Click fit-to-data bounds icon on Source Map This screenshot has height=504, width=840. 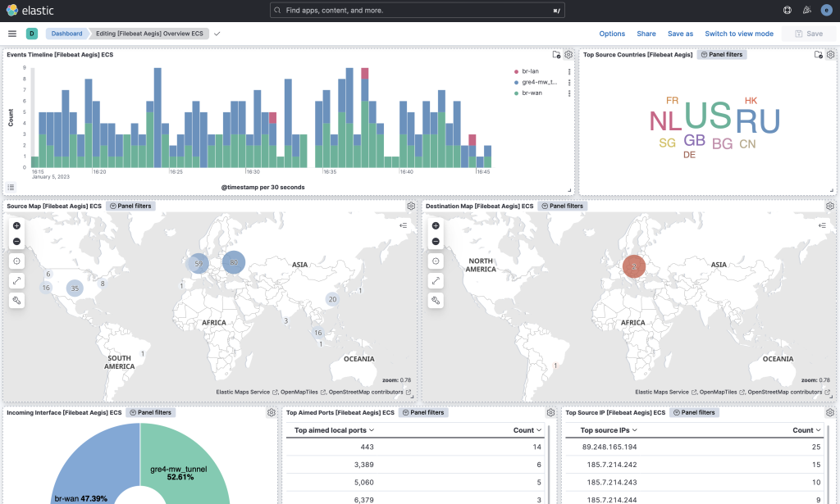pos(16,261)
